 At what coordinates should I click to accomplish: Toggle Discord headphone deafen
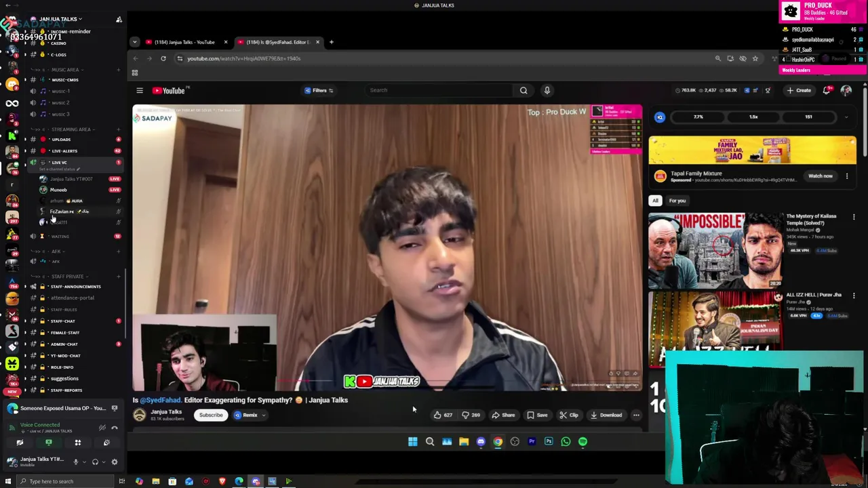tap(95, 462)
